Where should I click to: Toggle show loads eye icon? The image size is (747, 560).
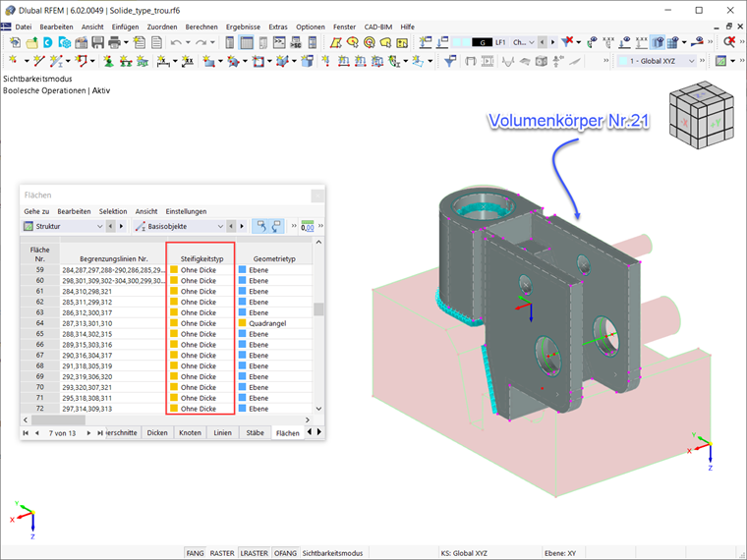coord(625,42)
